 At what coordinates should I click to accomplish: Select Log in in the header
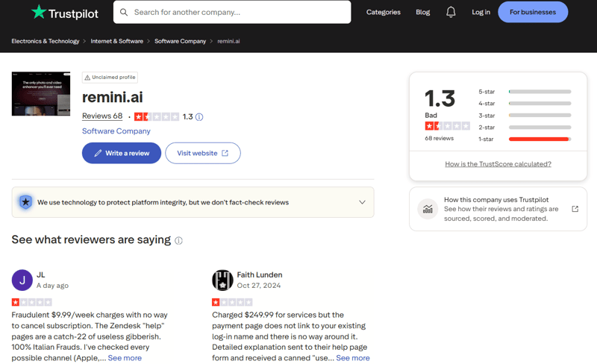coord(481,12)
